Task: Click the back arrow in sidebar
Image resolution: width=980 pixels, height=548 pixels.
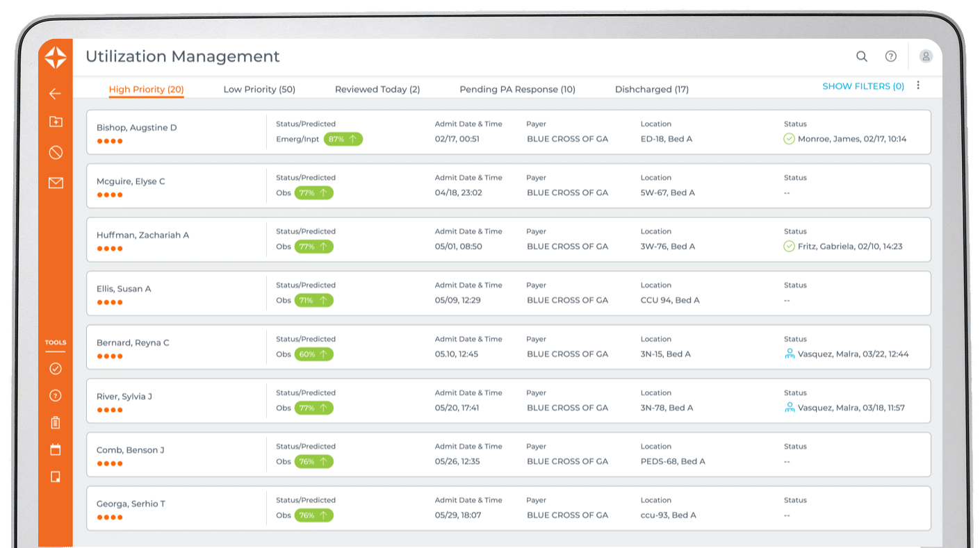Action: [56, 94]
